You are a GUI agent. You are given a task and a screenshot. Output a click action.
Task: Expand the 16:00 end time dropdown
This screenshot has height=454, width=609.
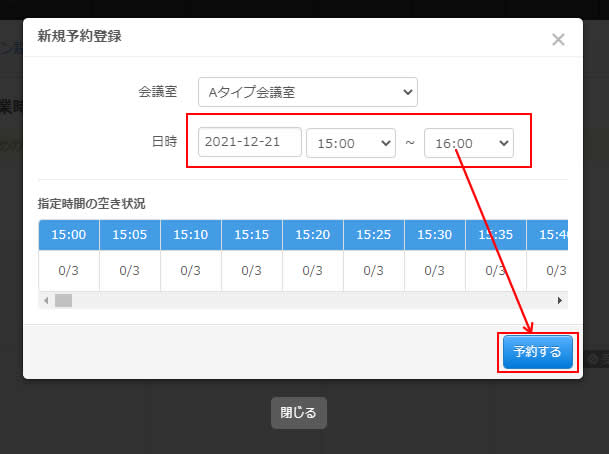pyautogui.click(x=468, y=143)
